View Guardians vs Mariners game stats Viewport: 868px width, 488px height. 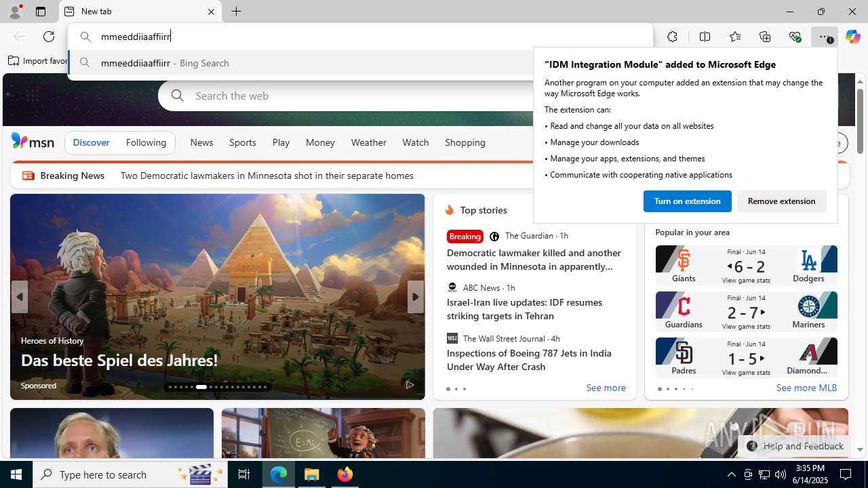(746, 326)
